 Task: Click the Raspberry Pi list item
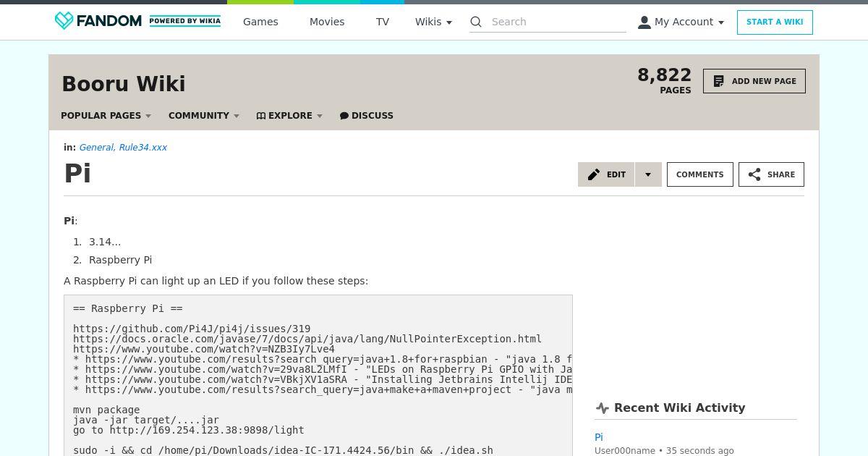click(120, 260)
